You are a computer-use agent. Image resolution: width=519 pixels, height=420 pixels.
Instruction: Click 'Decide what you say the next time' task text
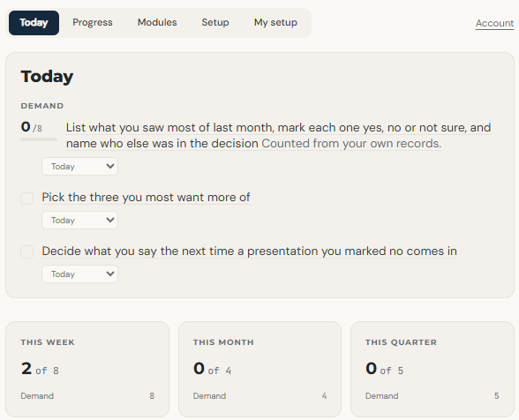(249, 251)
